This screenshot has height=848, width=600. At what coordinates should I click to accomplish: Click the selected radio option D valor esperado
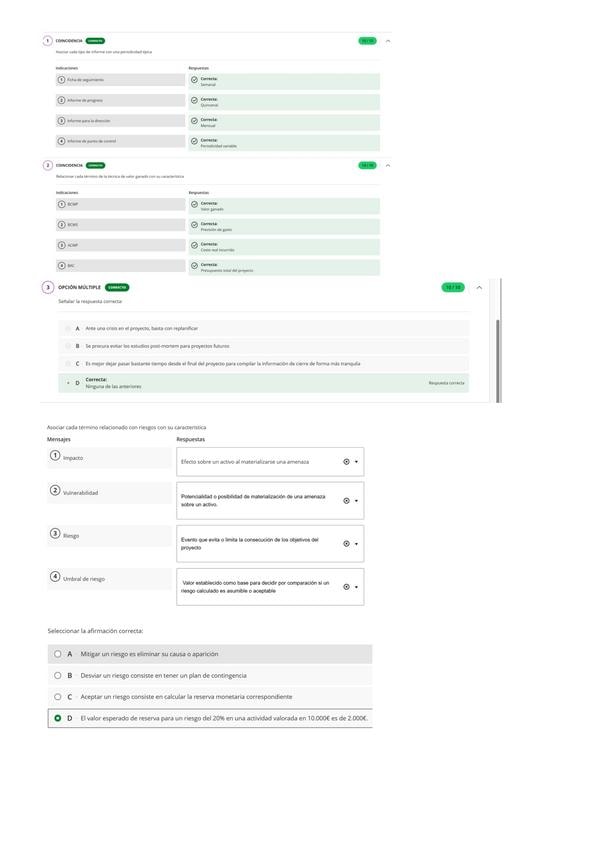coord(58,718)
